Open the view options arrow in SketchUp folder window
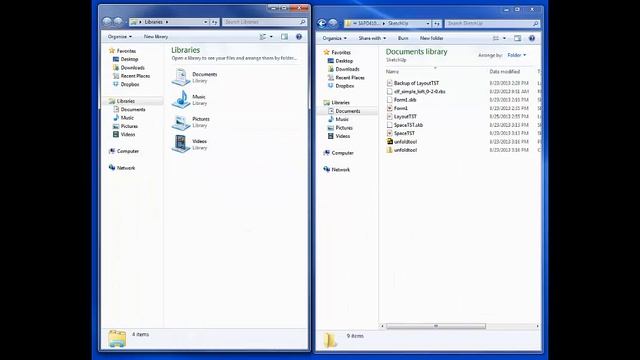Viewport: 640px width, 360px height. pyautogui.click(x=504, y=38)
